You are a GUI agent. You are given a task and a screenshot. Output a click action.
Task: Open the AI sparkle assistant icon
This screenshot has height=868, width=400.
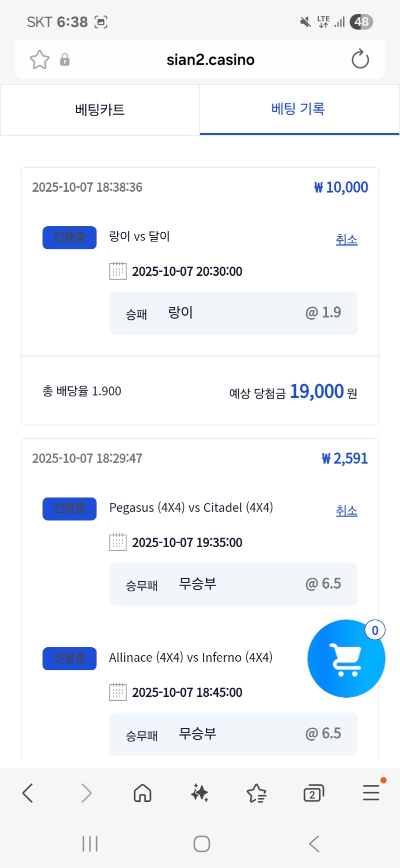tap(199, 793)
